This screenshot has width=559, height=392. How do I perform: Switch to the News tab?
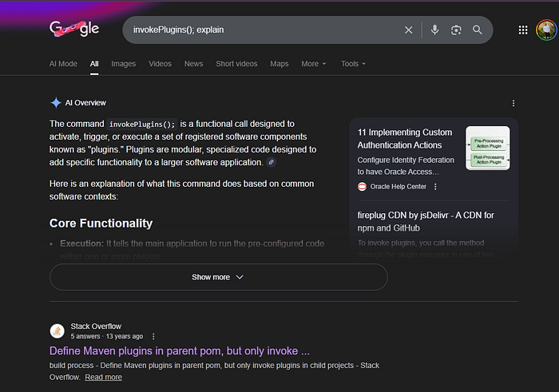coord(193,64)
